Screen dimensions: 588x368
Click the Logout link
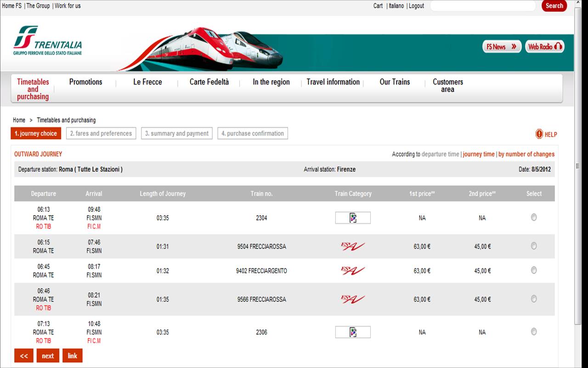click(417, 6)
